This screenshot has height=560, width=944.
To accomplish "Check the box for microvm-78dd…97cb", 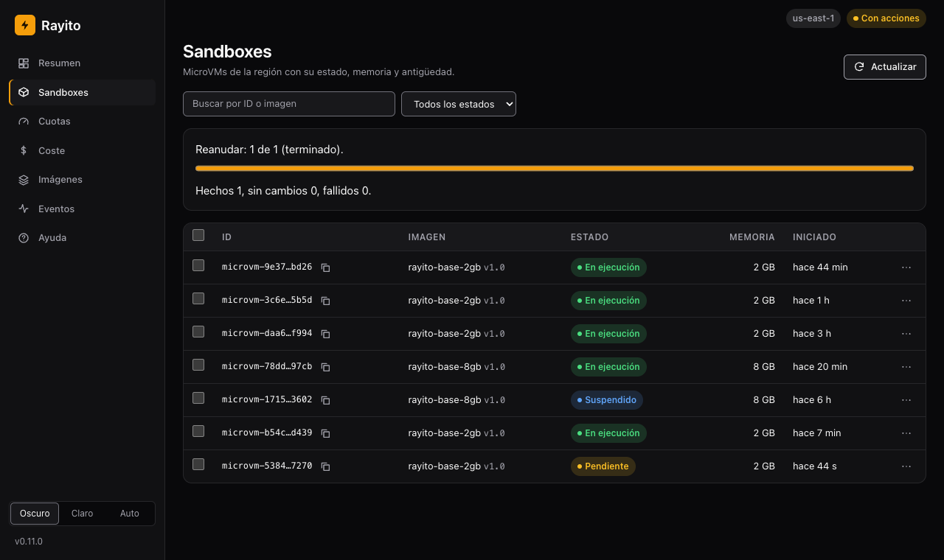I will click(x=198, y=365).
